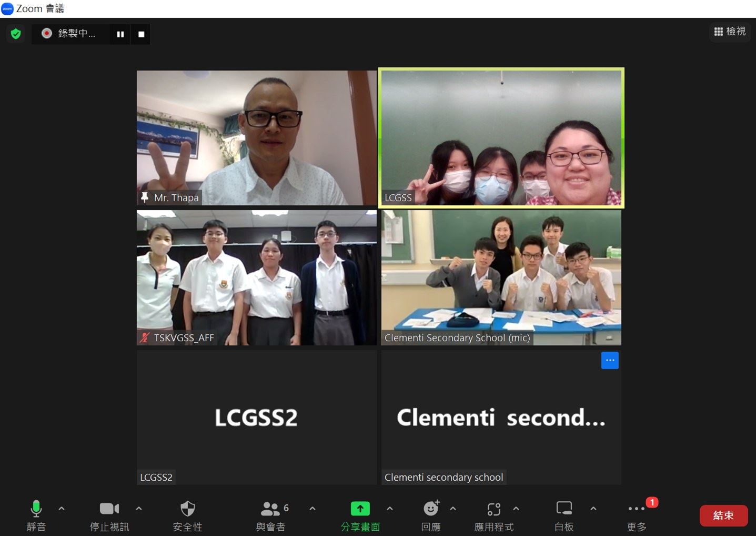This screenshot has height=536, width=756.
Task: Expand video options arrow beside 停止視訊
Action: (x=139, y=509)
